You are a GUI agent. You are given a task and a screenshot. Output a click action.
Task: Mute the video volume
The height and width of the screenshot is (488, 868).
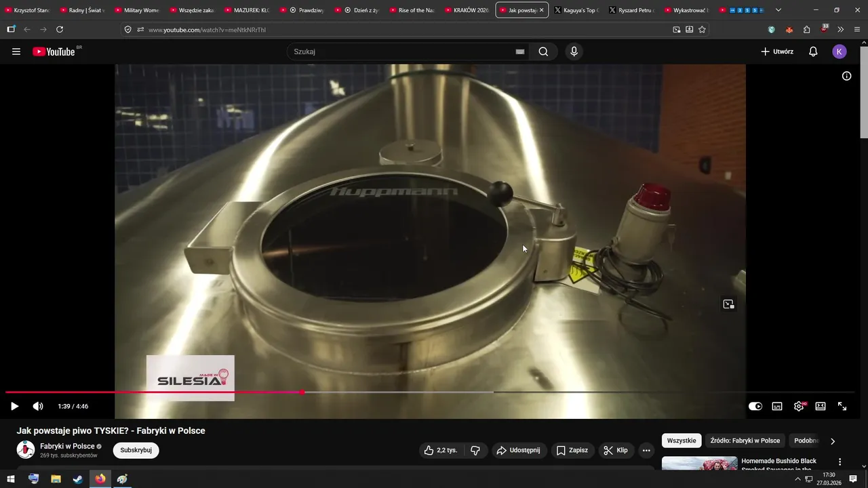click(x=38, y=406)
